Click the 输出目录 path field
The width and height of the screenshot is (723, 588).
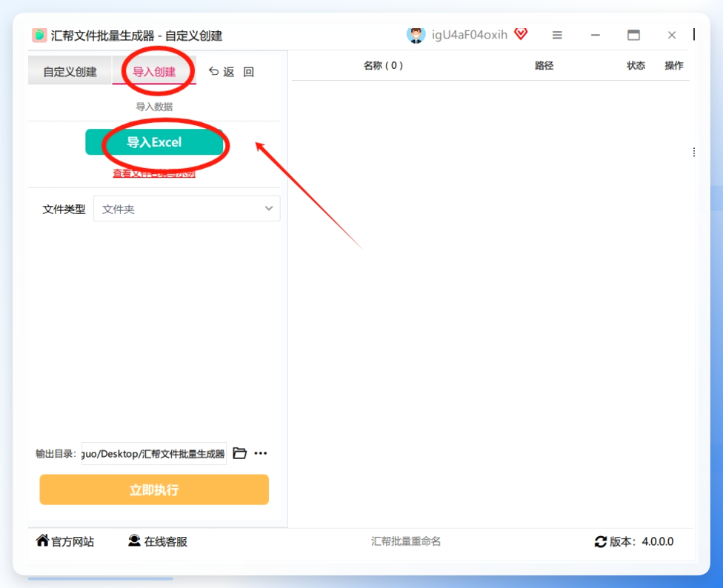point(153,453)
